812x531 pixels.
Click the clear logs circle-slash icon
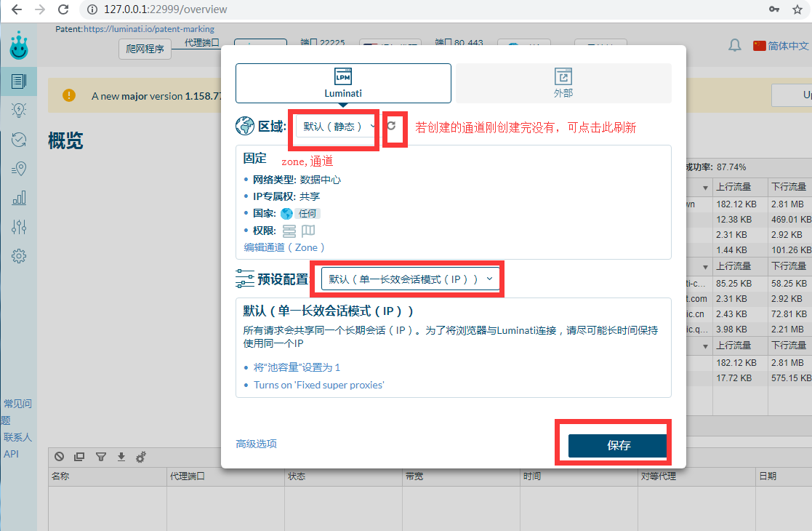[60, 457]
